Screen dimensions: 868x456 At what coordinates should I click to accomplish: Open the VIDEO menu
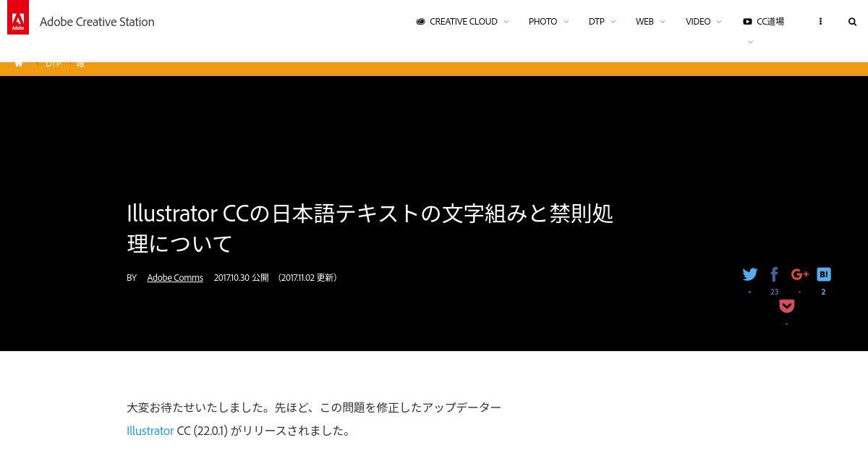[x=698, y=22]
